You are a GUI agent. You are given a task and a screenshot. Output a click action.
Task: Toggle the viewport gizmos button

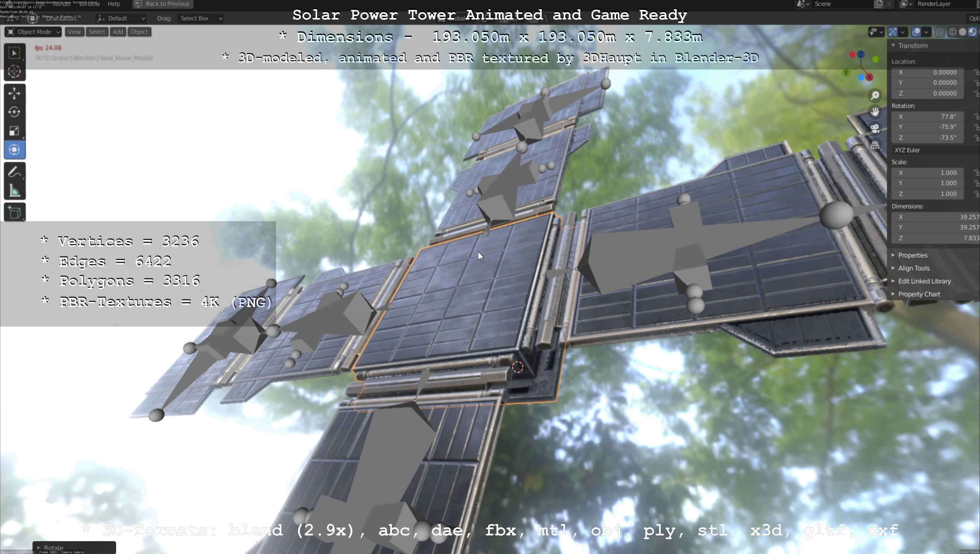click(x=893, y=32)
